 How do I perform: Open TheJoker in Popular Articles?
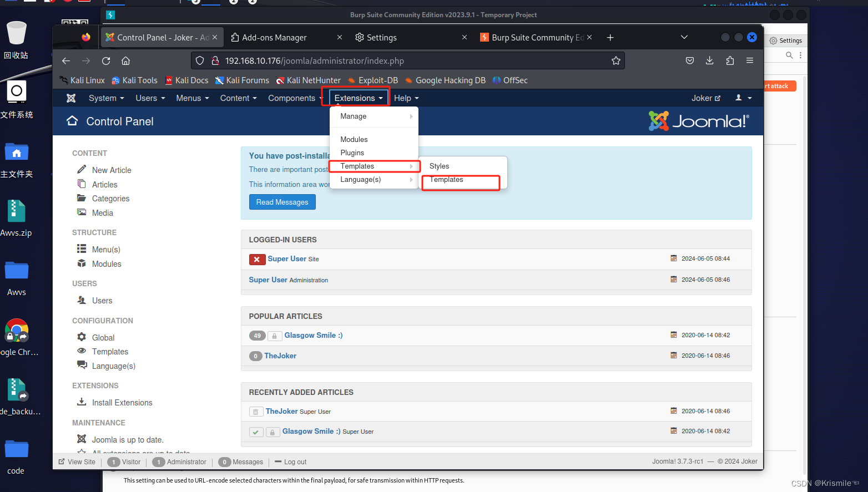(x=280, y=356)
